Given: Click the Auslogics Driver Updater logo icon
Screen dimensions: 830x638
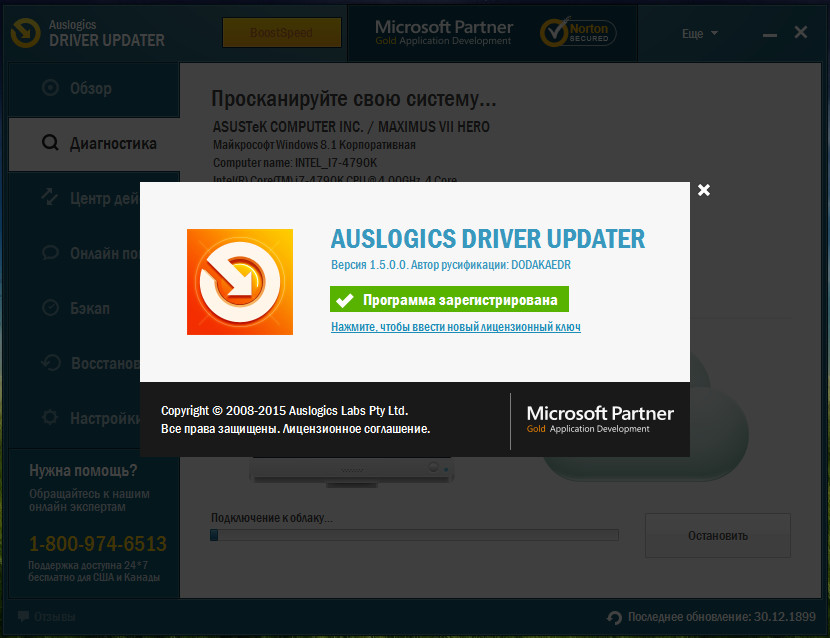Looking at the screenshot, I should click(x=25, y=33).
